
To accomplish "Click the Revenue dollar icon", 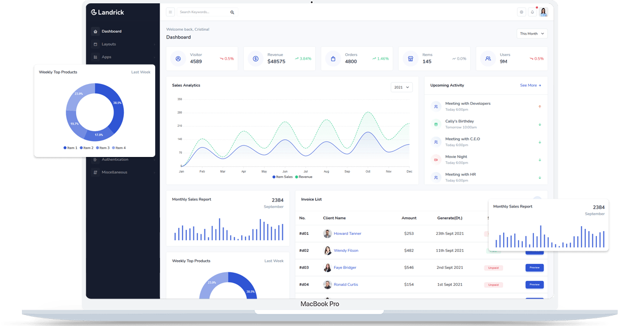I will [x=255, y=58].
